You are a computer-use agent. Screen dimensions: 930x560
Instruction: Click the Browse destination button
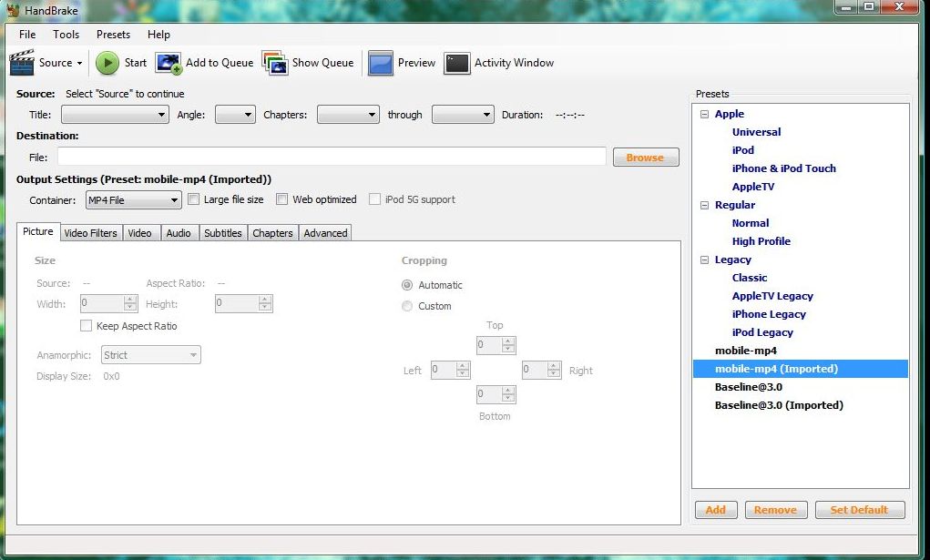click(645, 157)
